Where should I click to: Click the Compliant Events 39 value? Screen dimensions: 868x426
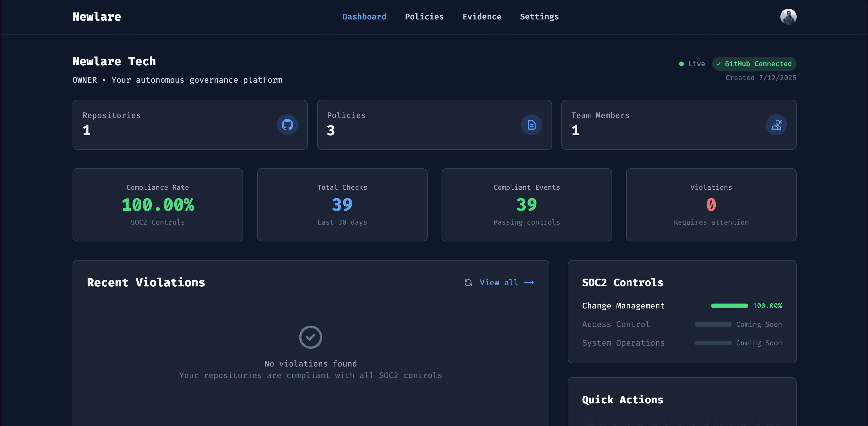526,205
